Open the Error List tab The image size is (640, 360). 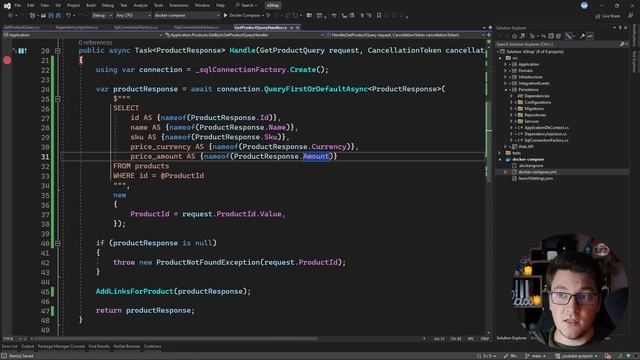click(x=10, y=347)
